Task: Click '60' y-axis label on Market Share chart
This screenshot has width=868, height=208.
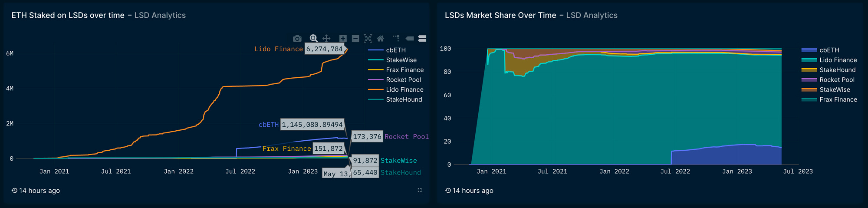Action: (x=447, y=95)
